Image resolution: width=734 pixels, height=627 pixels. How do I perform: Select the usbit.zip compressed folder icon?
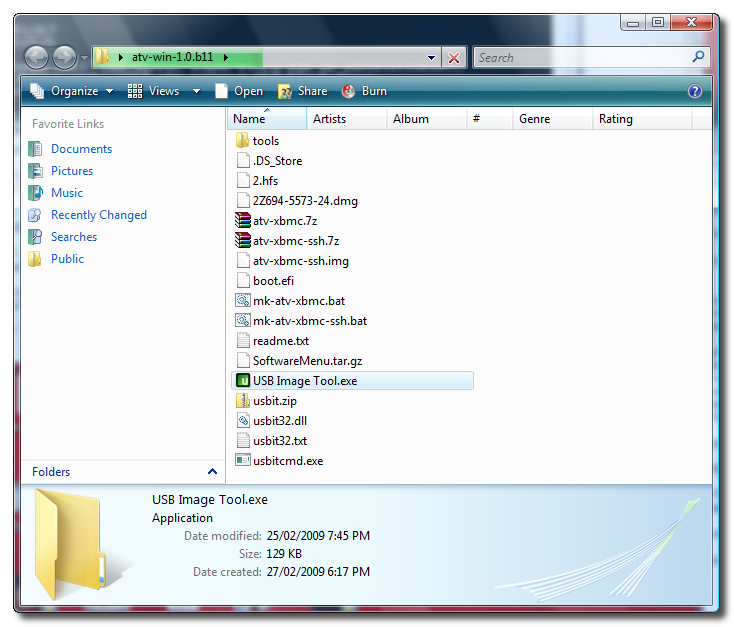(x=242, y=401)
